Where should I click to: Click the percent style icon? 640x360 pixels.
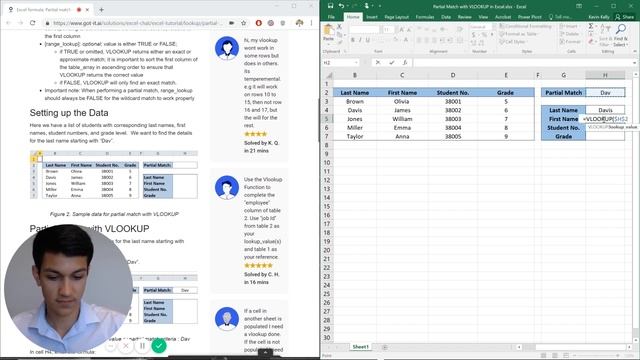coord(484,35)
